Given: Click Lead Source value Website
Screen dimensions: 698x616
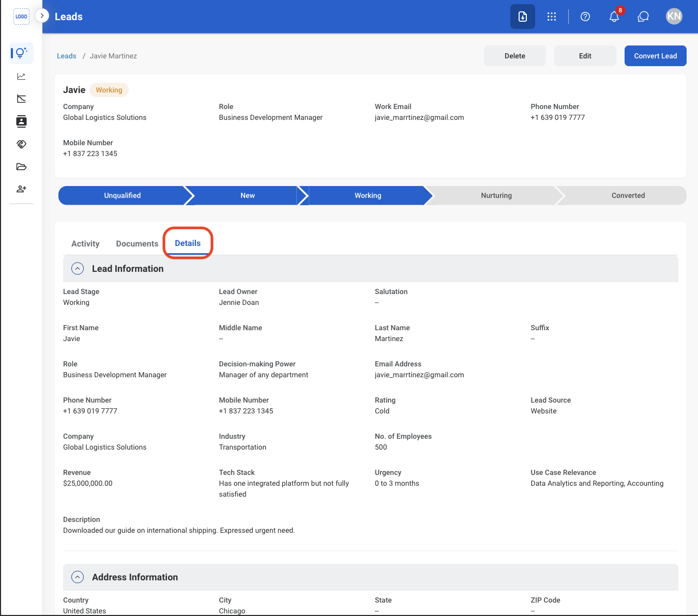Looking at the screenshot, I should coord(543,411).
